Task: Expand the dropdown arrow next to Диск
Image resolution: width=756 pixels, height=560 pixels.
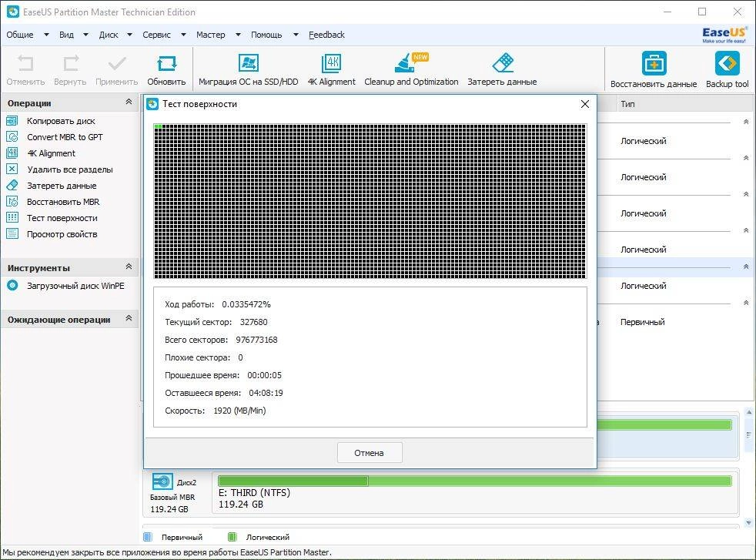Action: point(129,35)
